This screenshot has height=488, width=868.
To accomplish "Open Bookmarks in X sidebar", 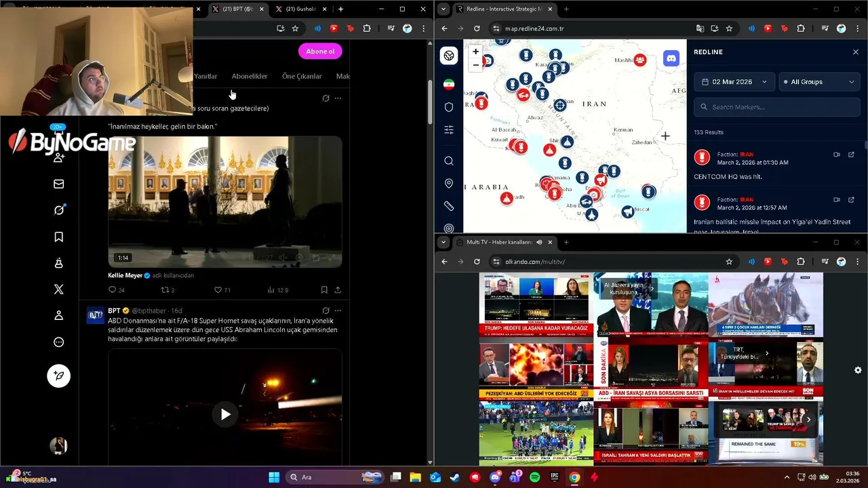I will 59,237.
